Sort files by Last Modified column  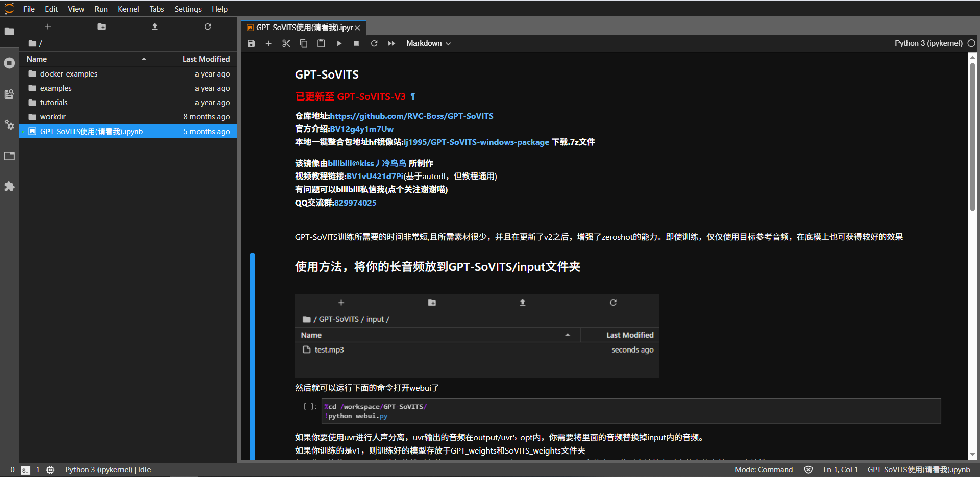click(197, 59)
